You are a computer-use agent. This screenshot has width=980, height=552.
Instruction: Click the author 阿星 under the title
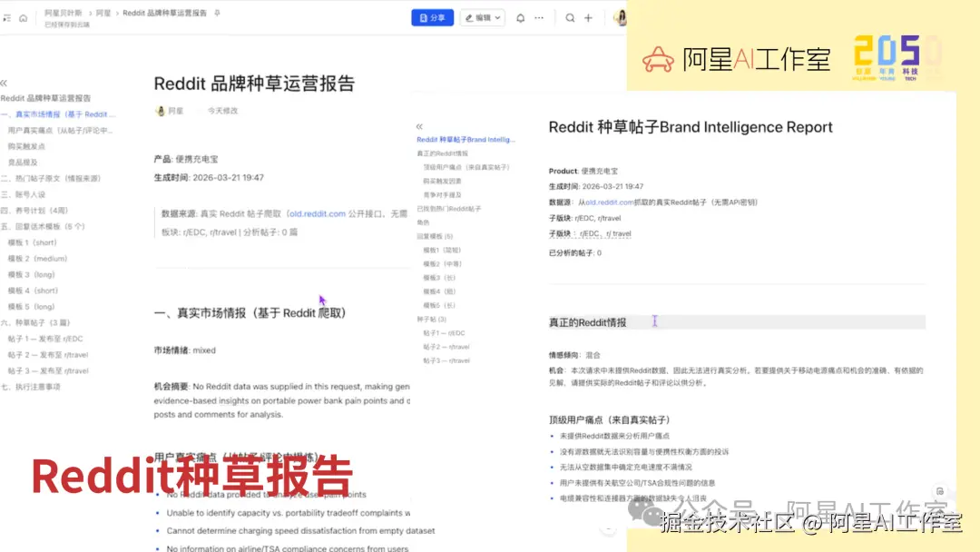[175, 111]
